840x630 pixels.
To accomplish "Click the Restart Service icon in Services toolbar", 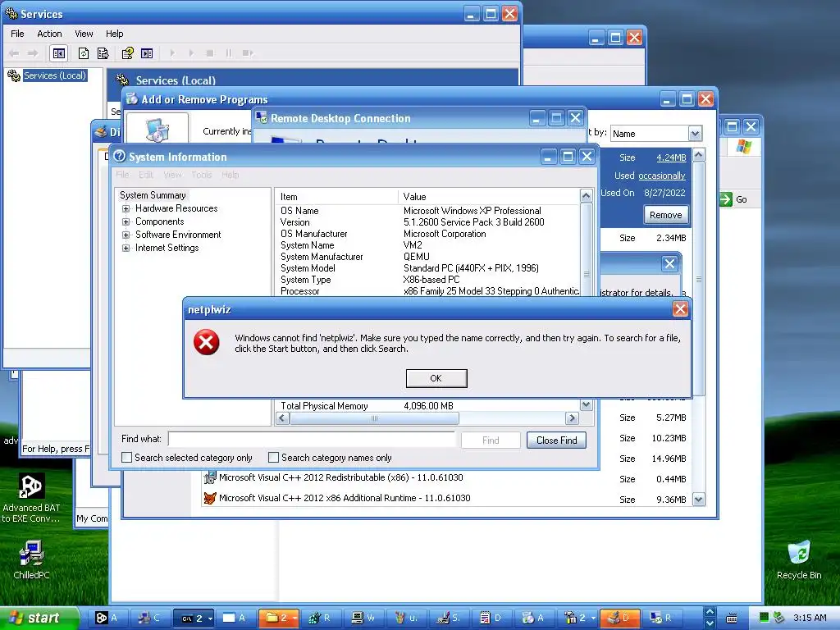I will coord(248,53).
